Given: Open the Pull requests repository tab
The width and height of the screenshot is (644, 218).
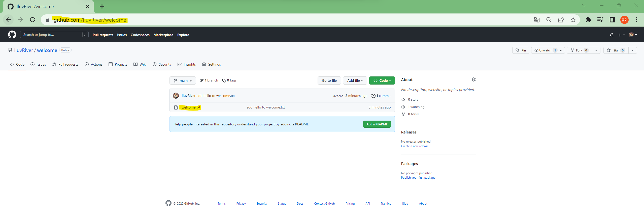Looking at the screenshot, I should [65, 64].
